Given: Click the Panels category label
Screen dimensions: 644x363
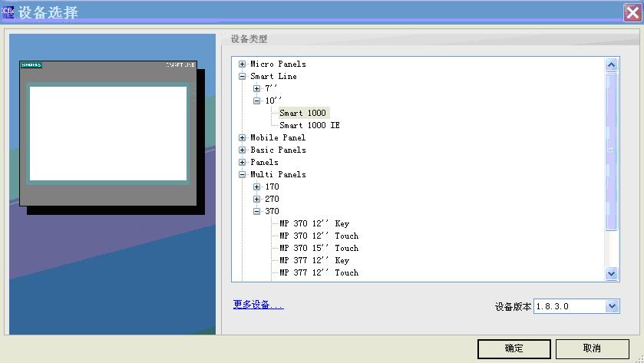Looking at the screenshot, I should coord(265,162).
